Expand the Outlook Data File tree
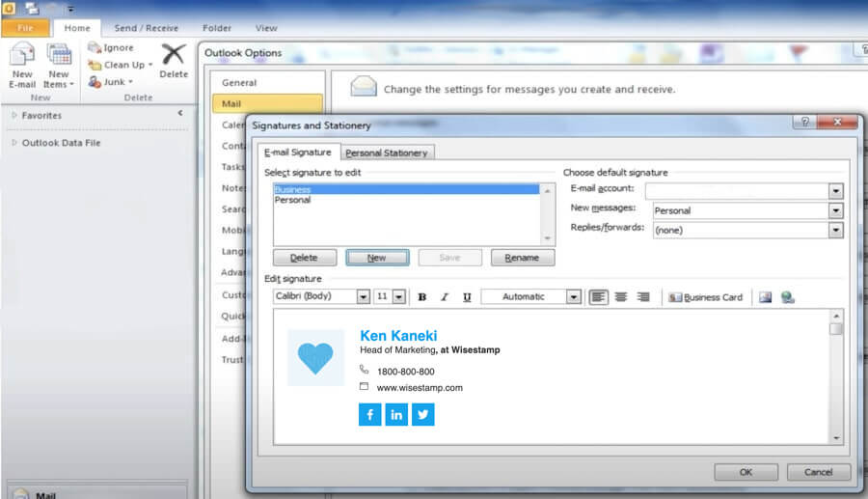 coord(14,142)
